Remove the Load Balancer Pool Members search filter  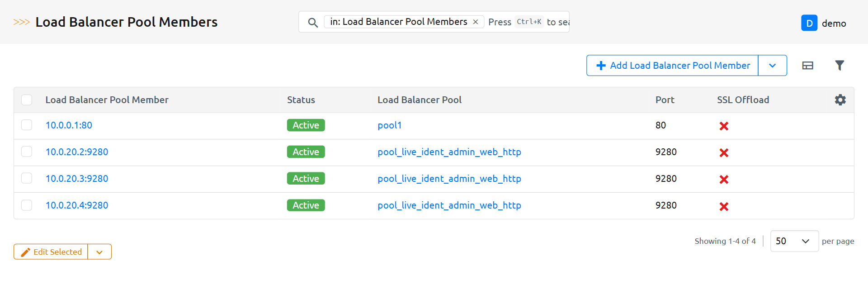(476, 22)
